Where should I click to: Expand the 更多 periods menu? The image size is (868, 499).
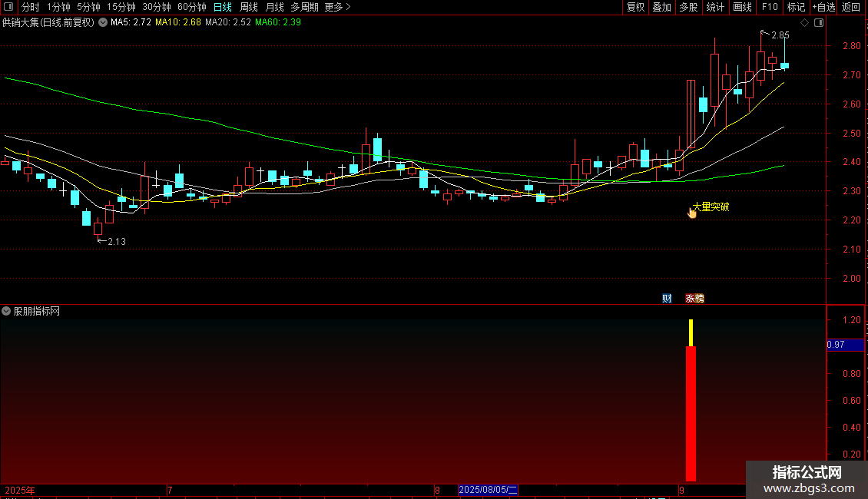pos(338,7)
